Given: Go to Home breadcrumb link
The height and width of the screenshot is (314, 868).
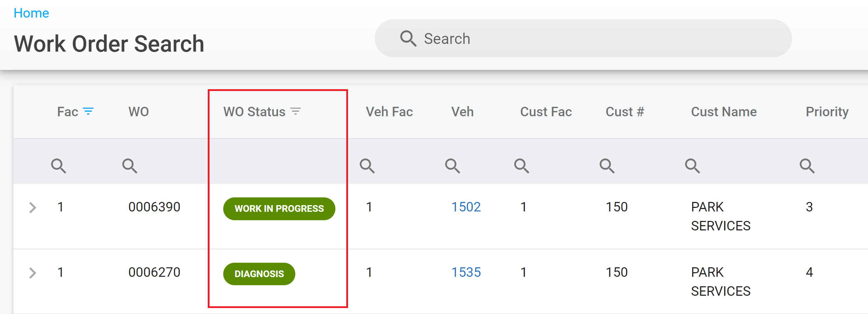Looking at the screenshot, I should (31, 13).
